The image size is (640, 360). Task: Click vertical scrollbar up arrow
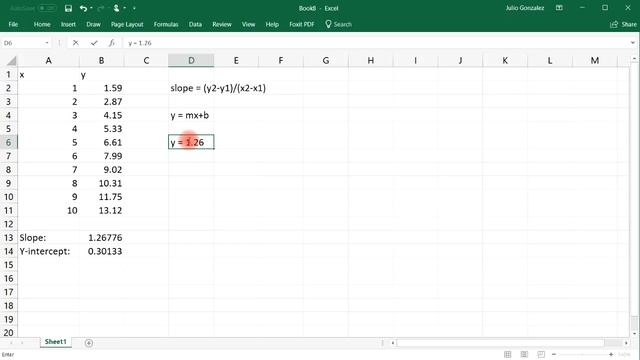634,59
